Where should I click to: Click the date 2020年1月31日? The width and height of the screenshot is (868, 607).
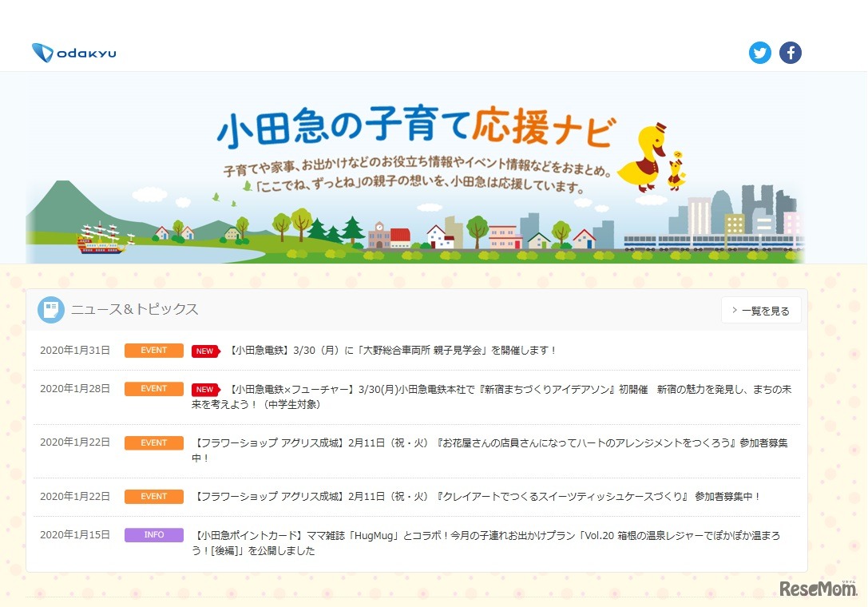coord(75,351)
